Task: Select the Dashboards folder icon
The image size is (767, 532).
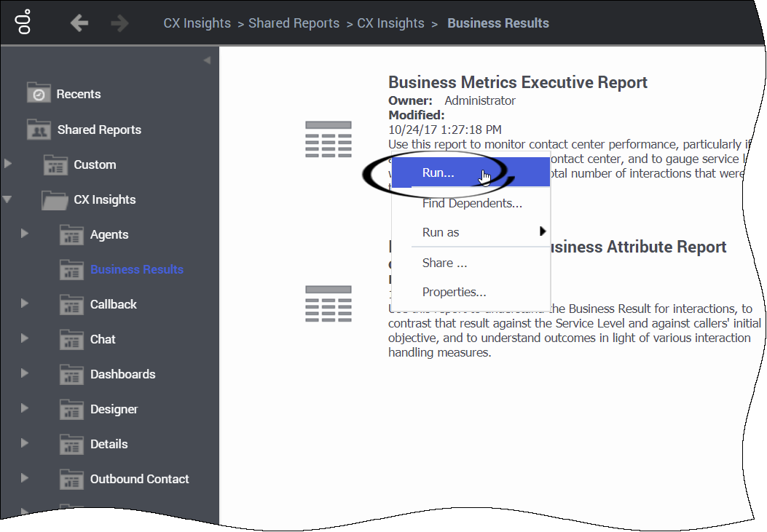Action: tap(71, 374)
